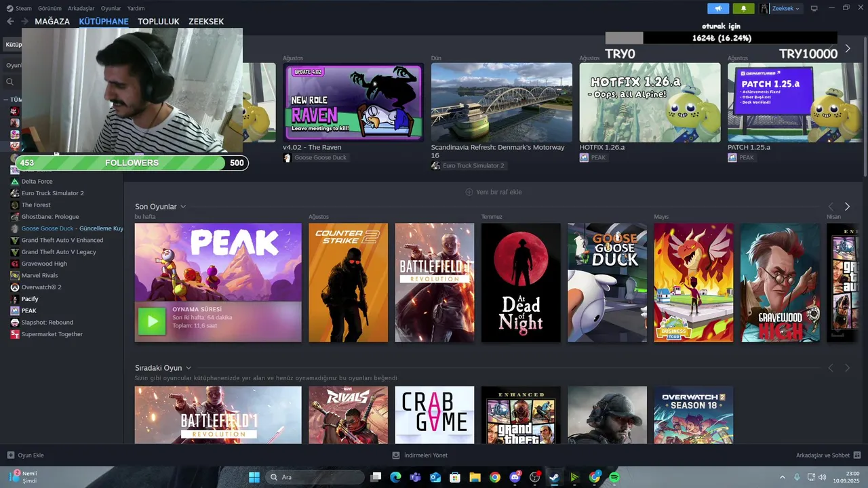Open Goose Goose Duck tag under Raven news
The width and height of the screenshot is (868, 488).
(315, 158)
